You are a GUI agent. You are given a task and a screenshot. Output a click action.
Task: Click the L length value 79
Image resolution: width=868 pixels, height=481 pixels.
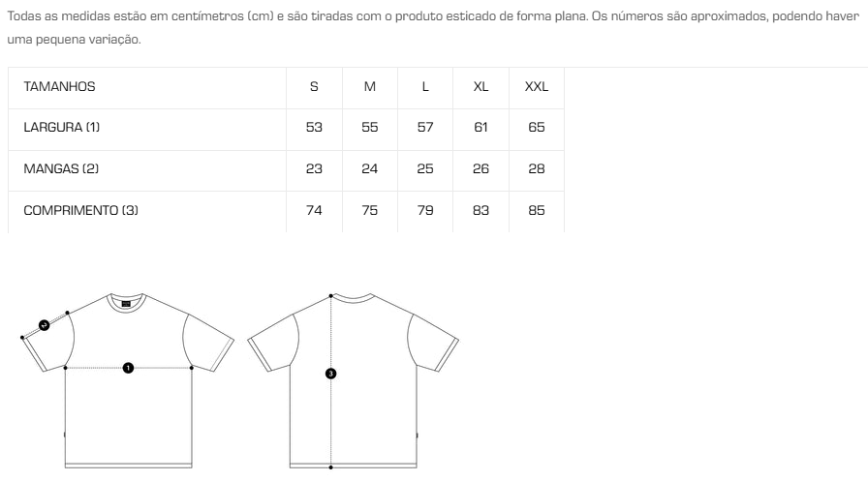pos(425,211)
